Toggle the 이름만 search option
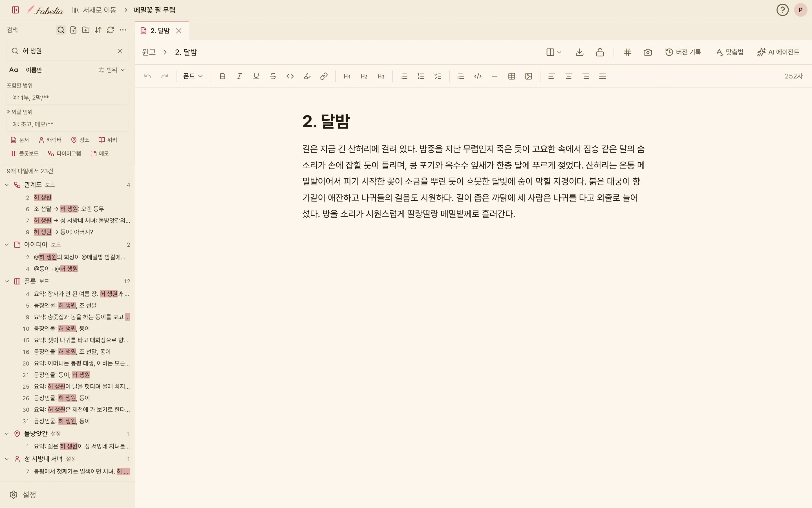The height and width of the screenshot is (508, 812). click(x=34, y=70)
